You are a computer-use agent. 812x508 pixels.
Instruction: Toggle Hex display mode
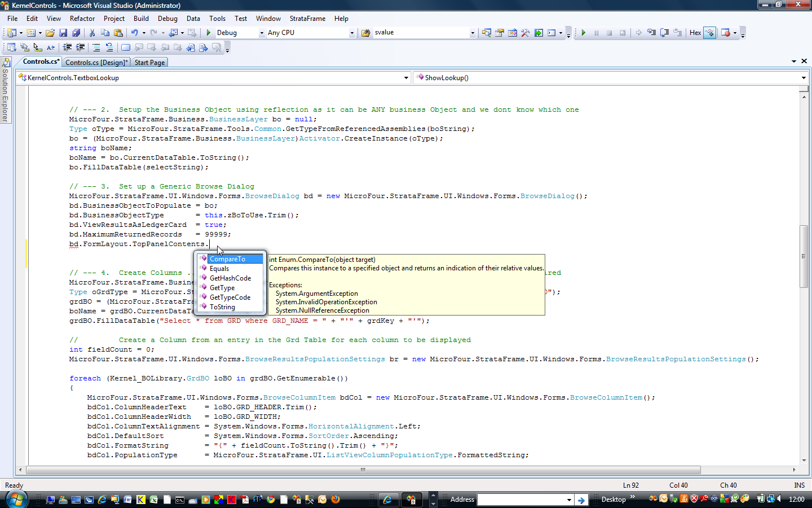(695, 33)
